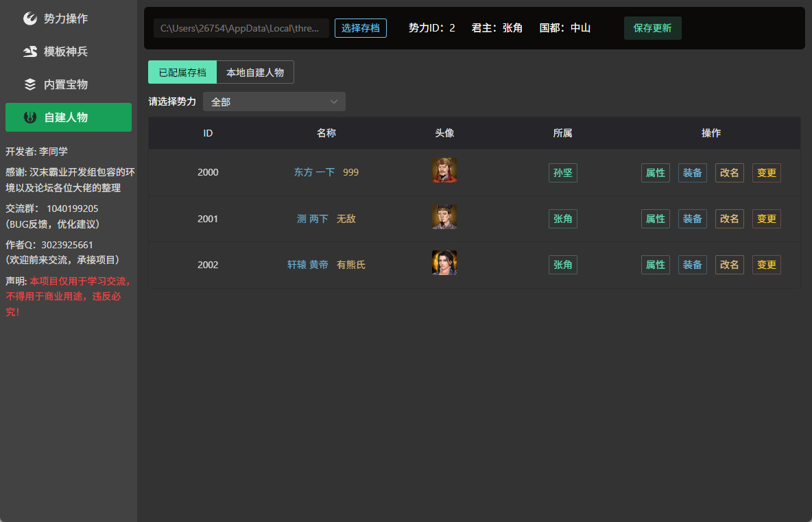Click 变更 for character 2000

coord(767,173)
